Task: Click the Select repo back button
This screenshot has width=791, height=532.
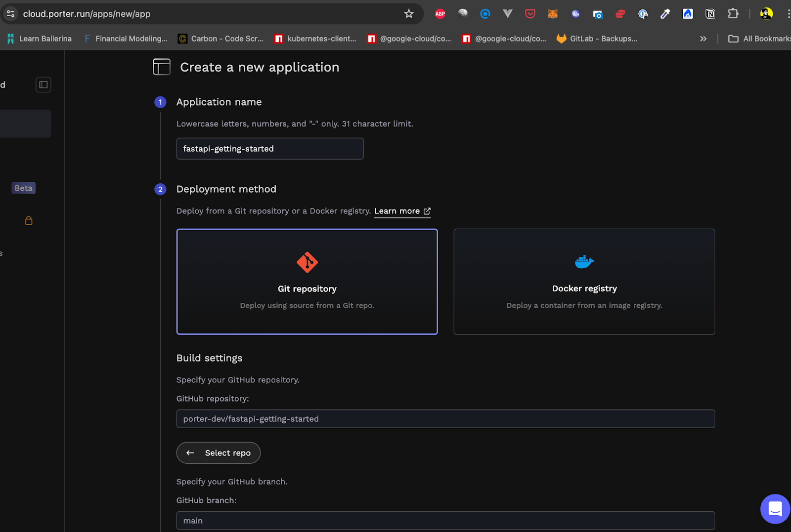Action: (x=219, y=453)
